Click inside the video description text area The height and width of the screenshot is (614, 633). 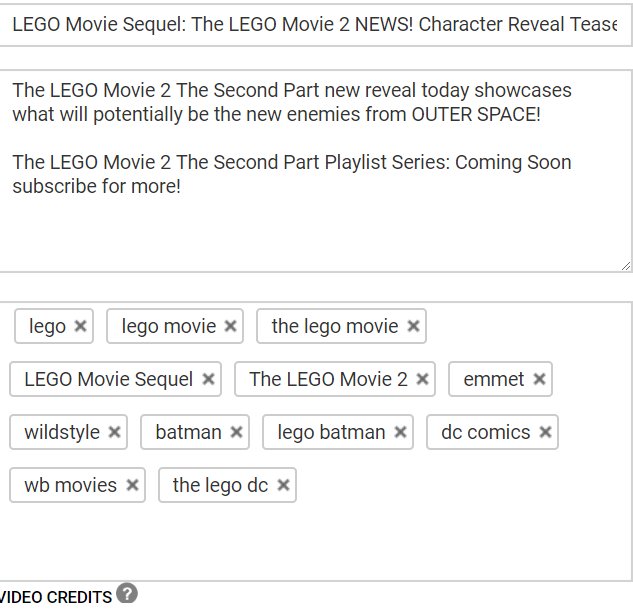[315, 171]
